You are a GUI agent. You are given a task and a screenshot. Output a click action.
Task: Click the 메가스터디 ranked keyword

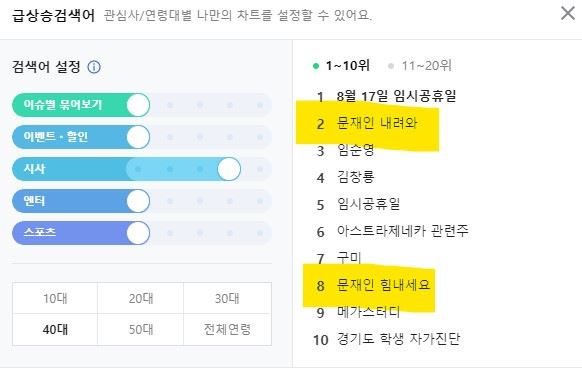click(368, 312)
